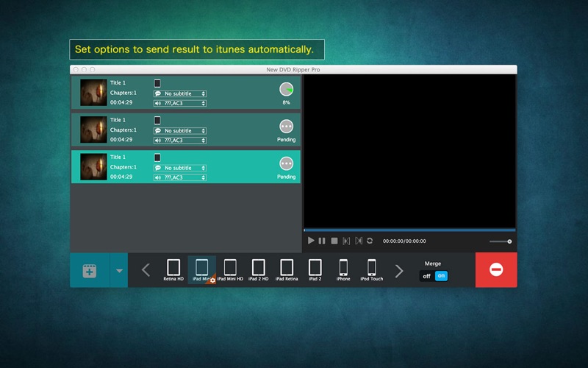Screen dimensions: 588x368
Task: Open second row AC3 audio dropdown
Action: point(180,141)
